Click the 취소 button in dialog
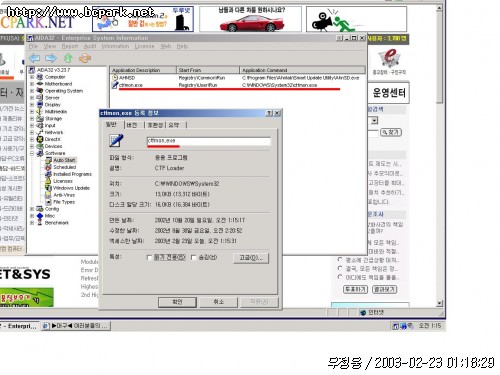 [218, 302]
